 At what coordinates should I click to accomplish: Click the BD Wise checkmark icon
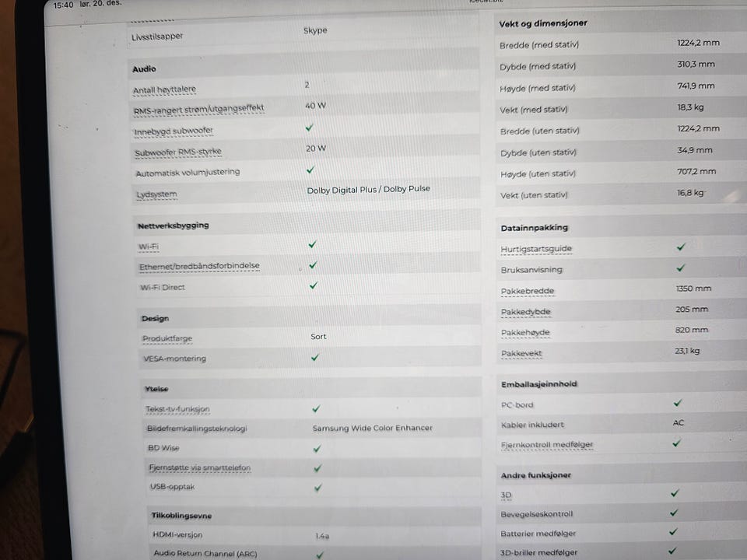(317, 449)
